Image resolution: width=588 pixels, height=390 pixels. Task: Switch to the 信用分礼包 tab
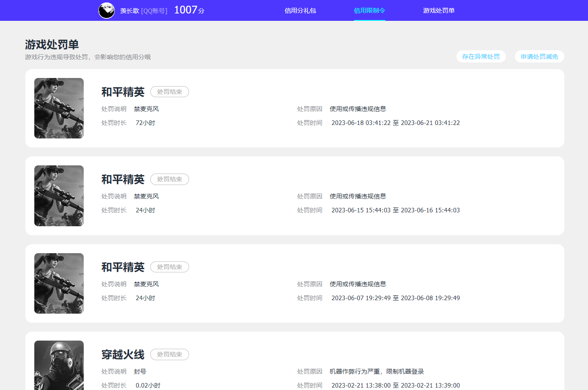(x=300, y=10)
